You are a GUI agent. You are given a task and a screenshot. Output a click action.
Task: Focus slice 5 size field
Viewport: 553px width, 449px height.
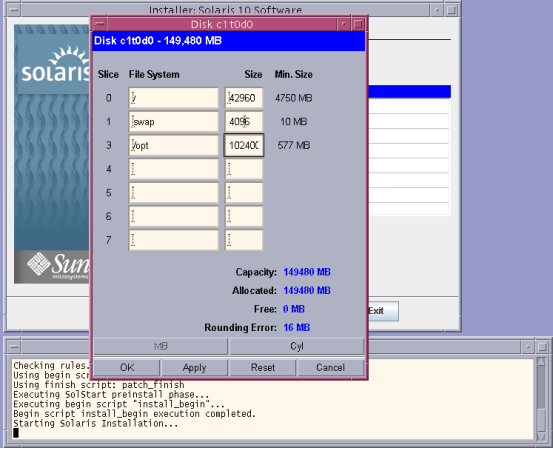pyautogui.click(x=244, y=193)
